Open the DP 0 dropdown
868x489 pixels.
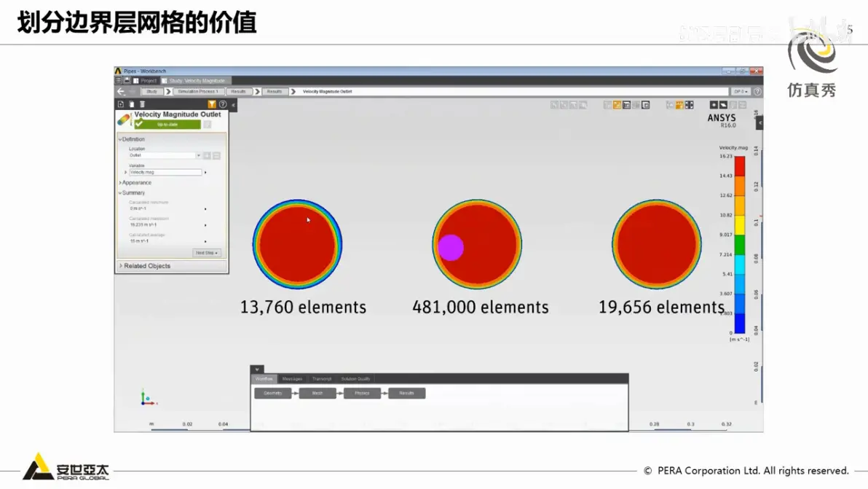coord(740,91)
